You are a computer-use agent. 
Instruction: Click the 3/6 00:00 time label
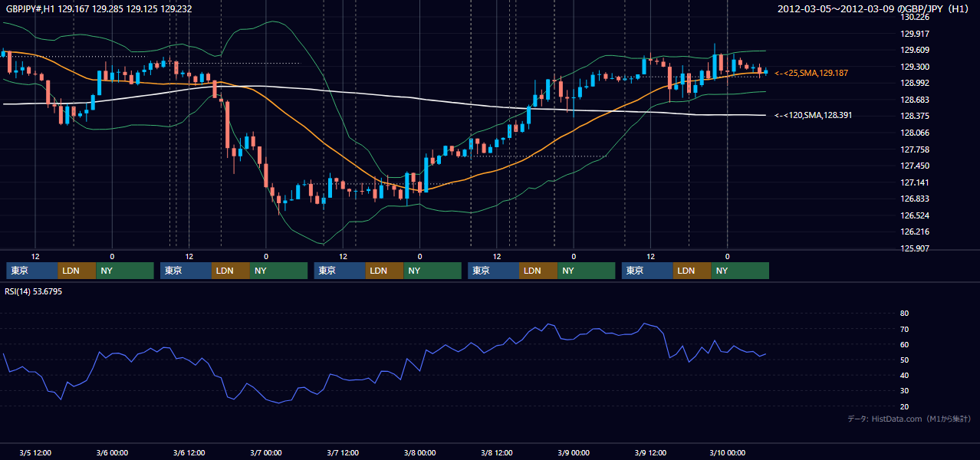tap(112, 453)
